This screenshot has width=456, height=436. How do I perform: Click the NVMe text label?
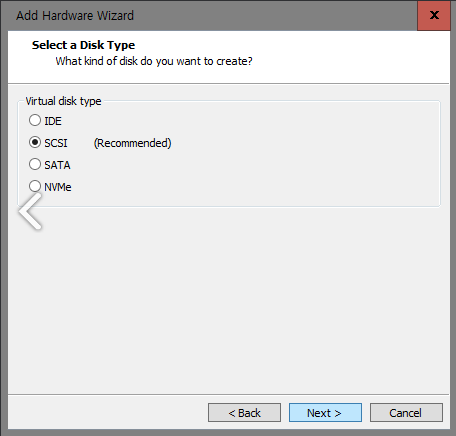pos(58,187)
